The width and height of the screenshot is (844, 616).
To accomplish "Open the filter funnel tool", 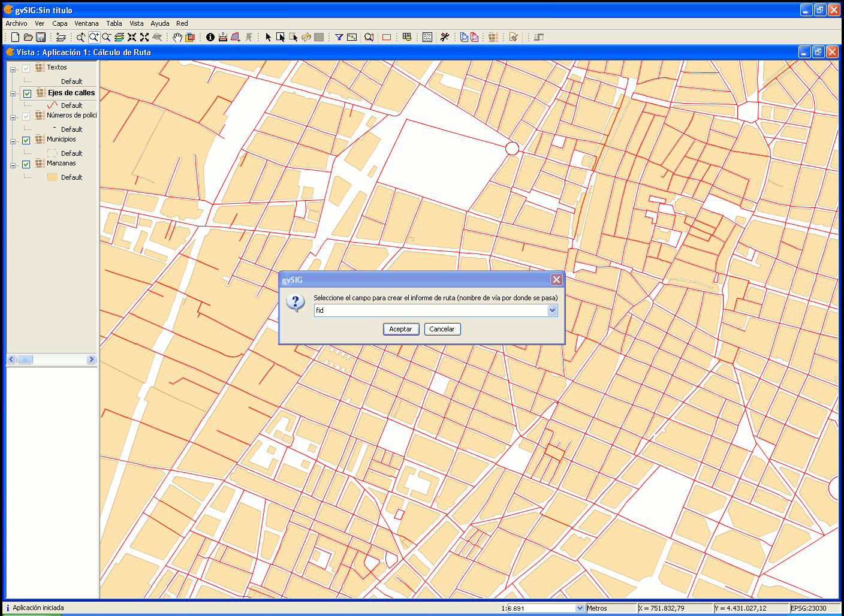I will point(339,37).
